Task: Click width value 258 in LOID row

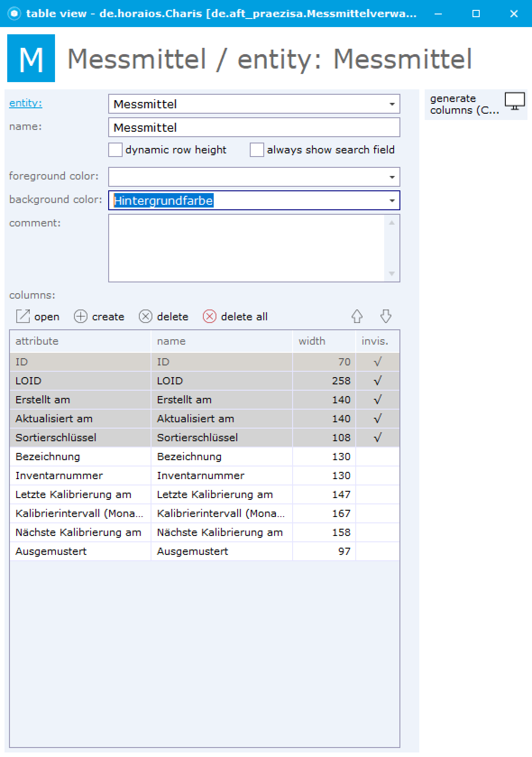Action: click(x=341, y=381)
